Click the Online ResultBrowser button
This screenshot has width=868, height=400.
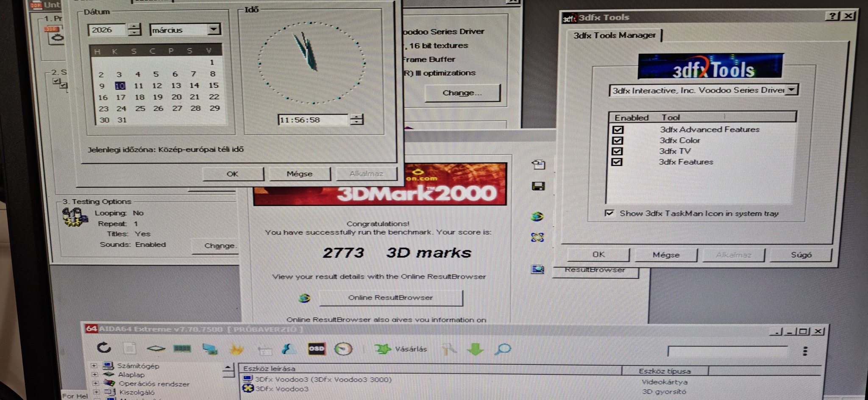coord(390,297)
